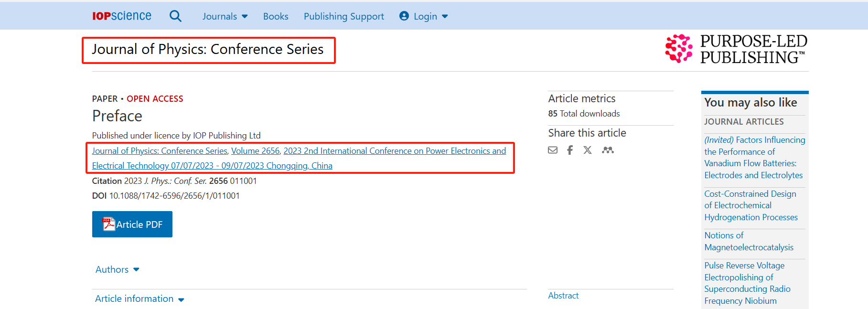868x309 pixels.
Task: Open Factors Influencing Vanadium Flow Batteries article
Action: [755, 158]
